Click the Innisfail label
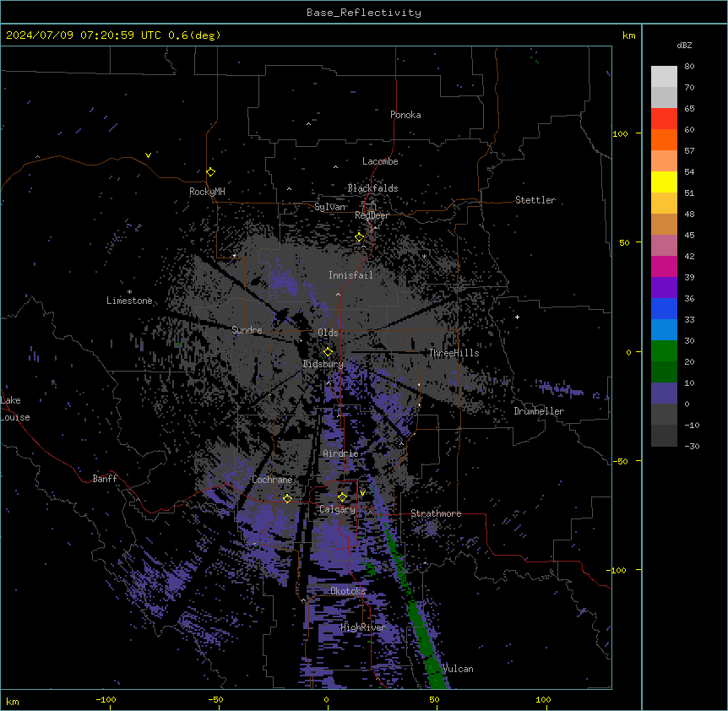The image size is (728, 711). (x=350, y=275)
